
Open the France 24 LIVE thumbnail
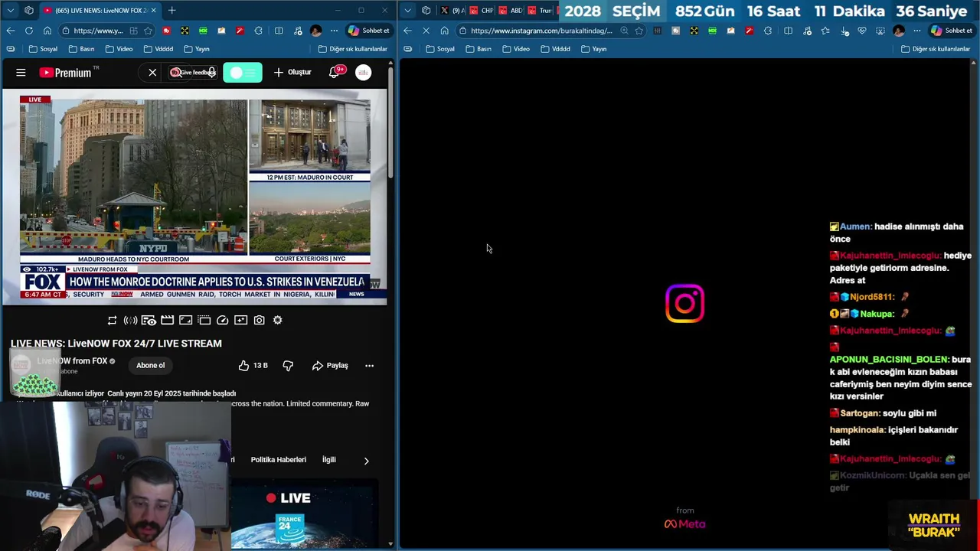tap(304, 515)
